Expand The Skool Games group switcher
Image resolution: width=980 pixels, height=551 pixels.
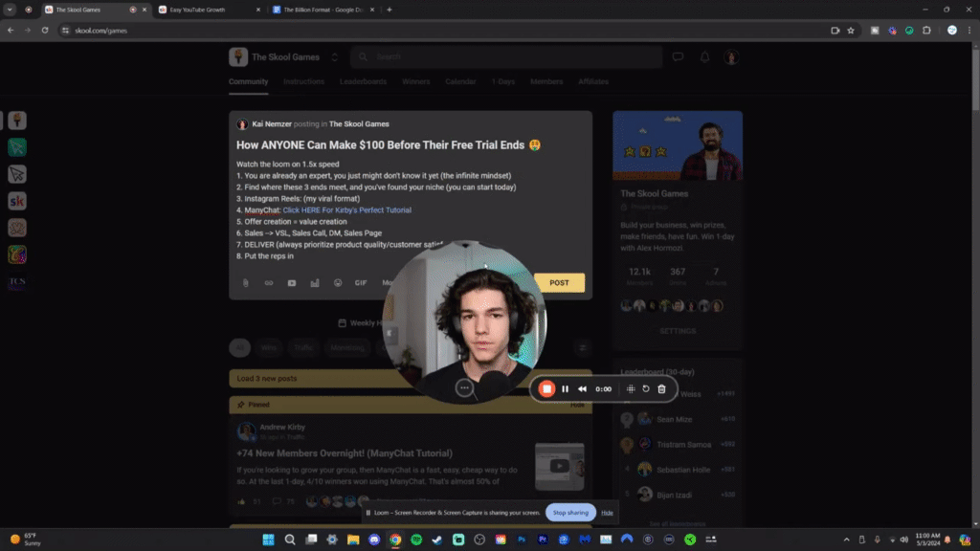pyautogui.click(x=334, y=56)
